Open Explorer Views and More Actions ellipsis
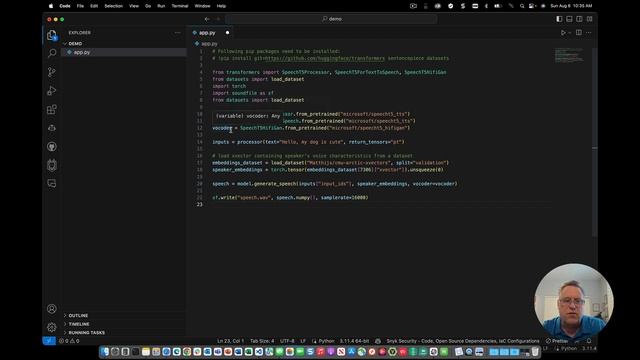This screenshot has width=640, height=360. coord(178,33)
